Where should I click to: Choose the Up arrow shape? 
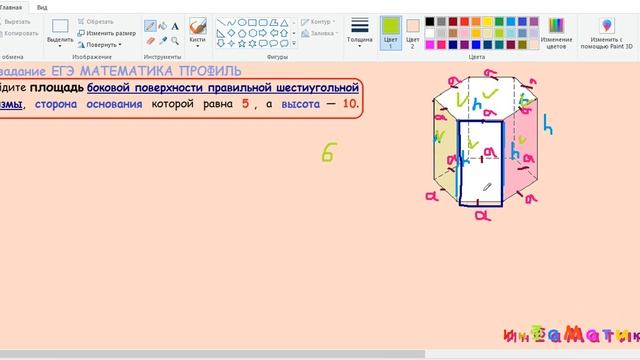pyautogui.click(x=284, y=33)
